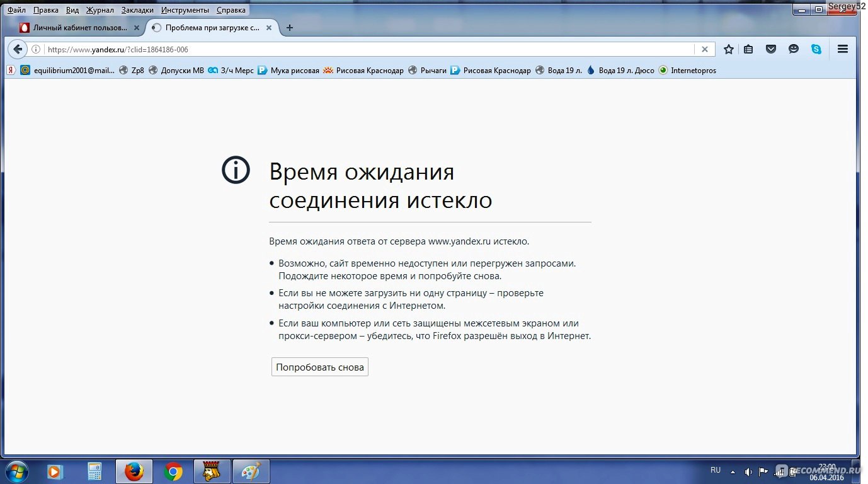Open the Firefox hamburger menu
The image size is (868, 484).
[843, 49]
